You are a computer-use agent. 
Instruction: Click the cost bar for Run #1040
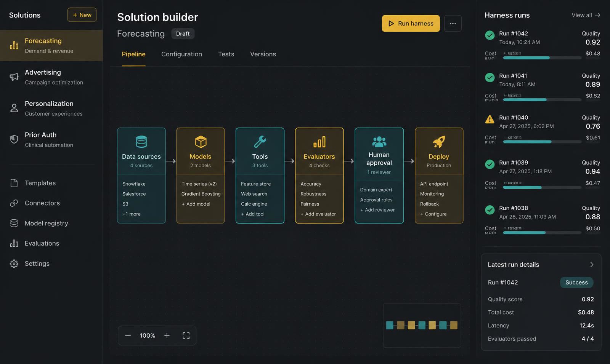542,142
